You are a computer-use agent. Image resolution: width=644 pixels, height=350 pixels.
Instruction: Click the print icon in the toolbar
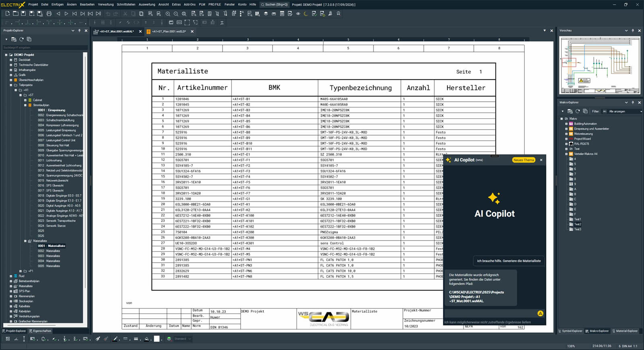coord(49,14)
